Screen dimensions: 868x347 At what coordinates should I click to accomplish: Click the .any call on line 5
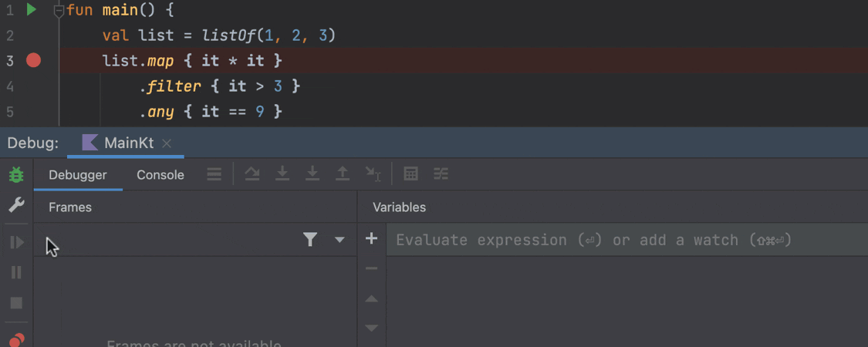pyautogui.click(x=157, y=111)
